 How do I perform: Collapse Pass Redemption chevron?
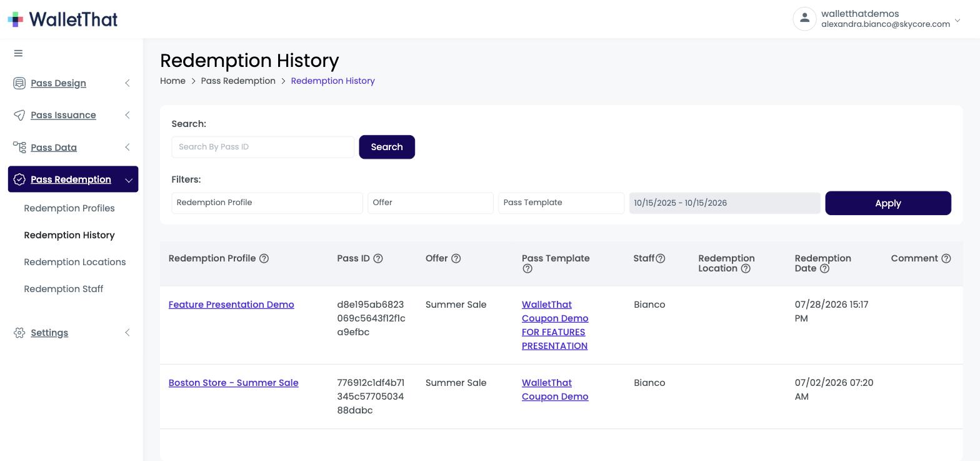coord(128,180)
